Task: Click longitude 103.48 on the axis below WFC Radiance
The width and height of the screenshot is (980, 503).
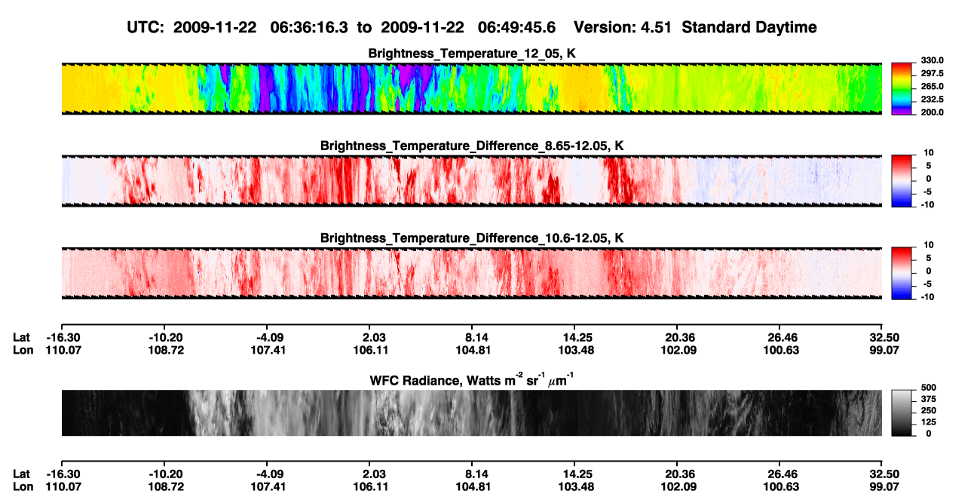Action: pos(574,486)
